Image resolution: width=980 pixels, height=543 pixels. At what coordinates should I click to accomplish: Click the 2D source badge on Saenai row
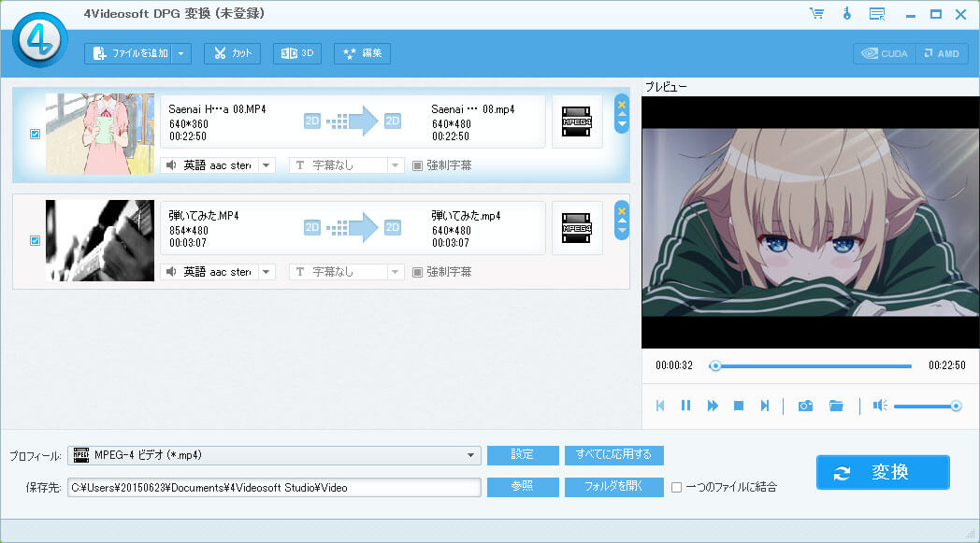[312, 121]
